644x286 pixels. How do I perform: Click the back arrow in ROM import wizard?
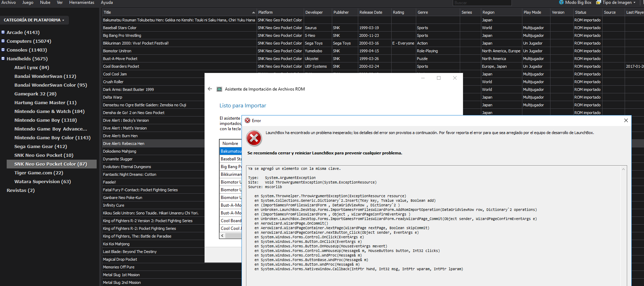[210, 89]
